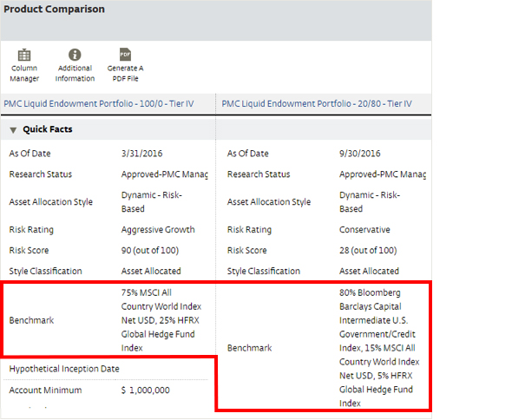This screenshot has width=512, height=420.
Task: Click Research Status label in 20/80 column
Action: coord(259,174)
